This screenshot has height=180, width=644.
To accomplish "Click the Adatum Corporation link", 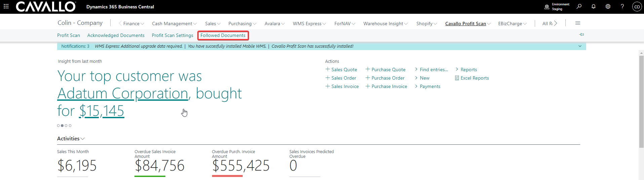I will point(122,93).
